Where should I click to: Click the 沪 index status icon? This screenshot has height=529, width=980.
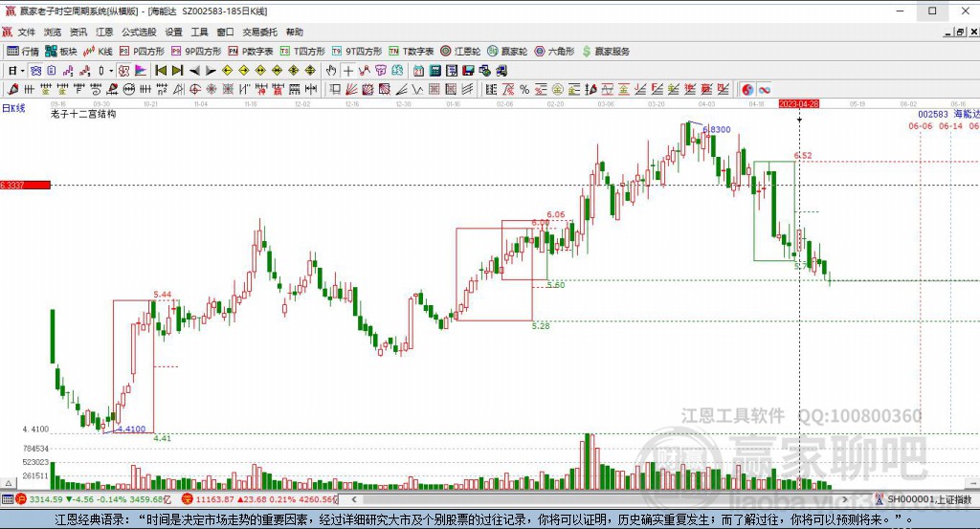(21, 499)
